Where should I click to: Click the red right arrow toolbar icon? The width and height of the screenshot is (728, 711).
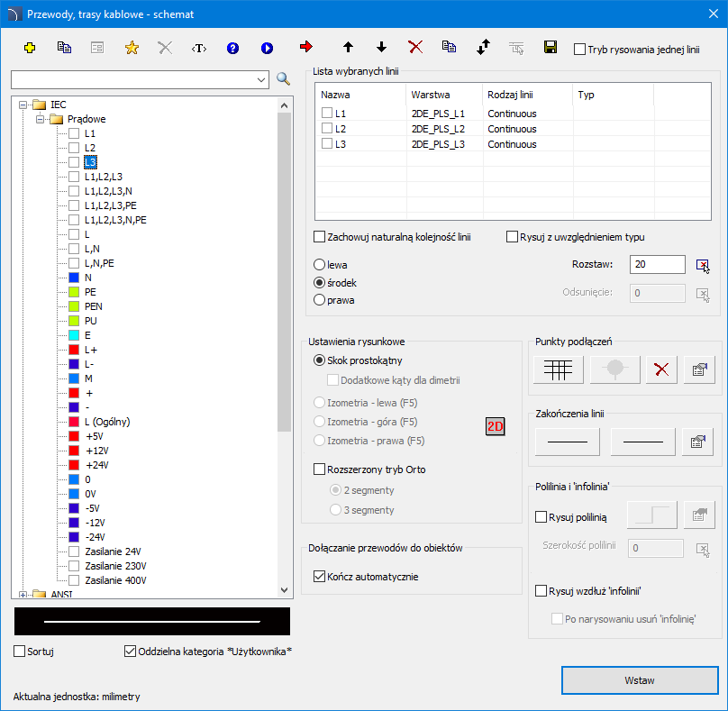point(306,47)
